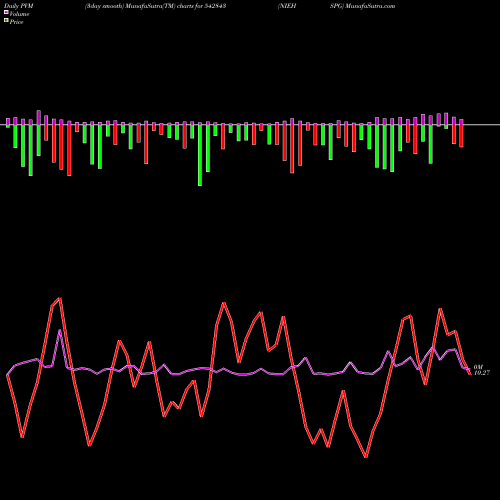Viewport: 500px width, 500px height.
Task: Click the '(3day smooth) MunafaSutra(TM) charts for 542848' heading
Action: pyautogui.click(x=156, y=6)
